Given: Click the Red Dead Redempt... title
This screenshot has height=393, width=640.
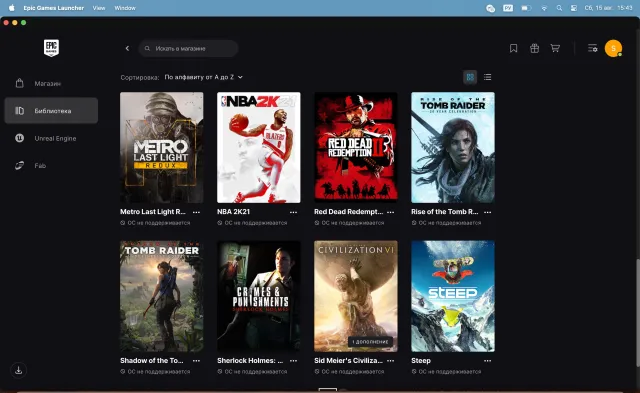Looking at the screenshot, I should point(349,212).
